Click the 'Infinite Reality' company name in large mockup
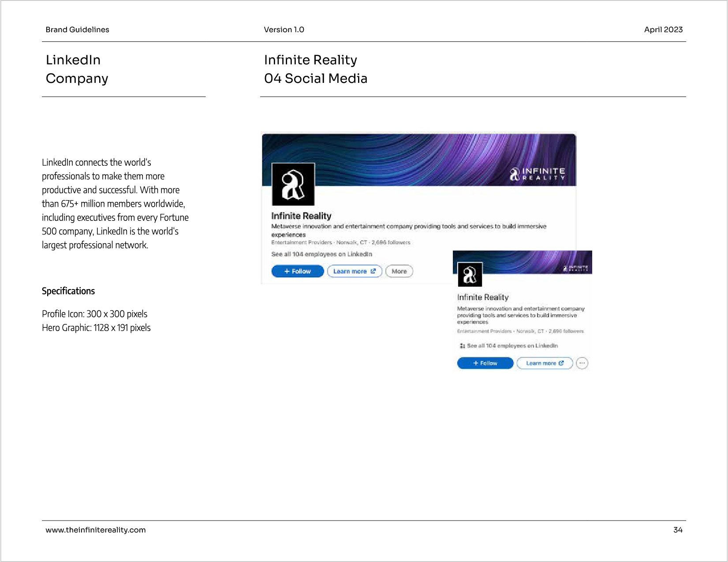 301,216
